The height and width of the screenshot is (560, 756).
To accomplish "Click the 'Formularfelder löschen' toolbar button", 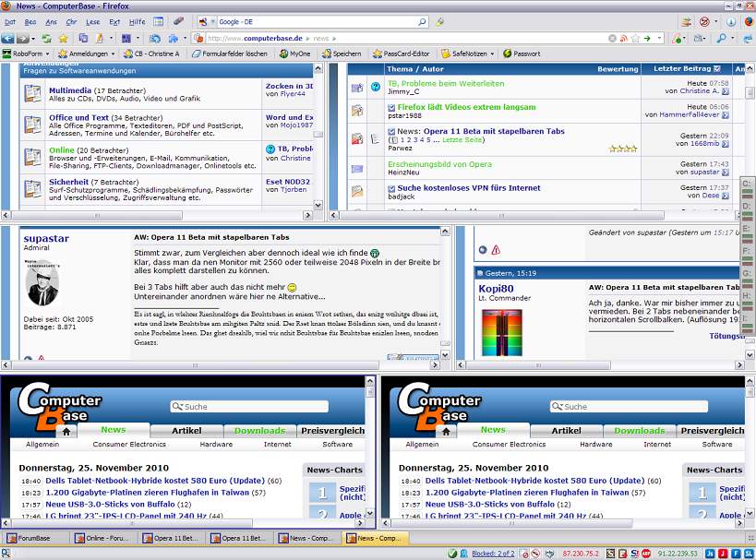I will 230,54.
